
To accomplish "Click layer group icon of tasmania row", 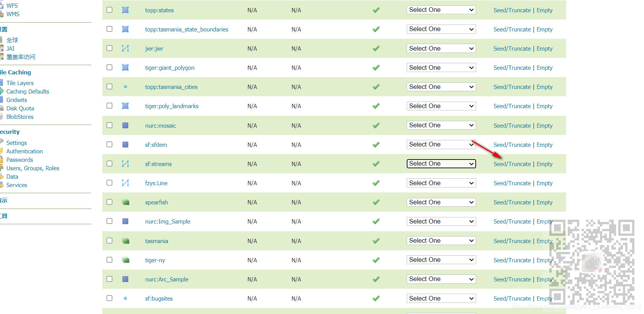I will pyautogui.click(x=125, y=241).
